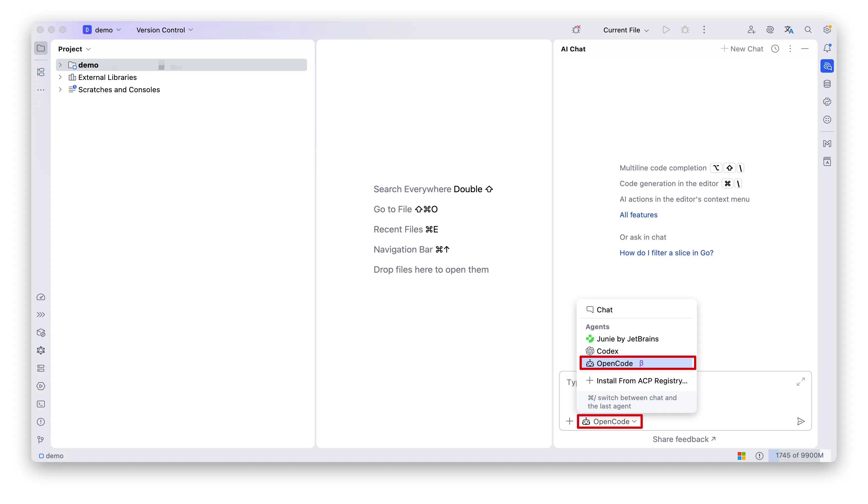The image size is (868, 504).
Task: Open more run actions menu
Action: (x=704, y=30)
